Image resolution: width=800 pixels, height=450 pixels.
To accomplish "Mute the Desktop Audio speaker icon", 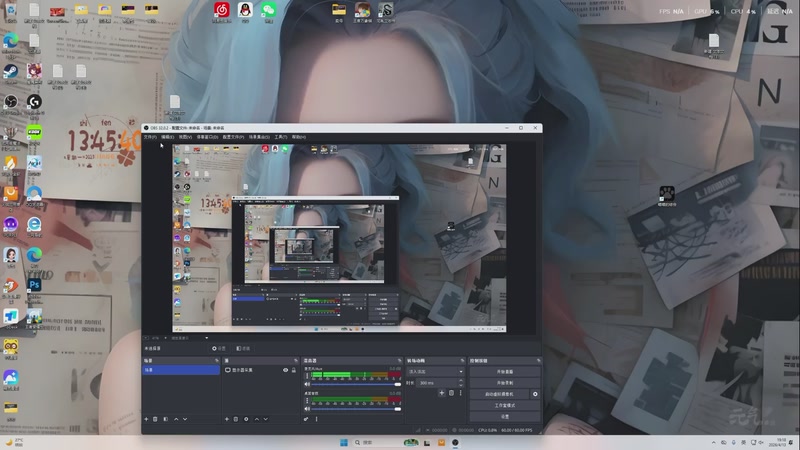I will coord(307,409).
